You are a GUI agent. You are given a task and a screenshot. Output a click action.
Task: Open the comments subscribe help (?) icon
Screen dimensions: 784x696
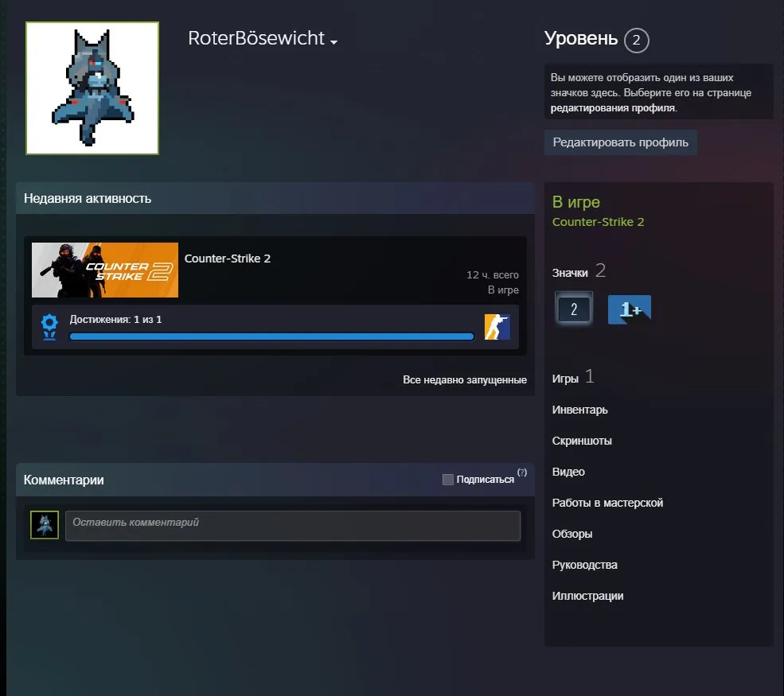522,472
